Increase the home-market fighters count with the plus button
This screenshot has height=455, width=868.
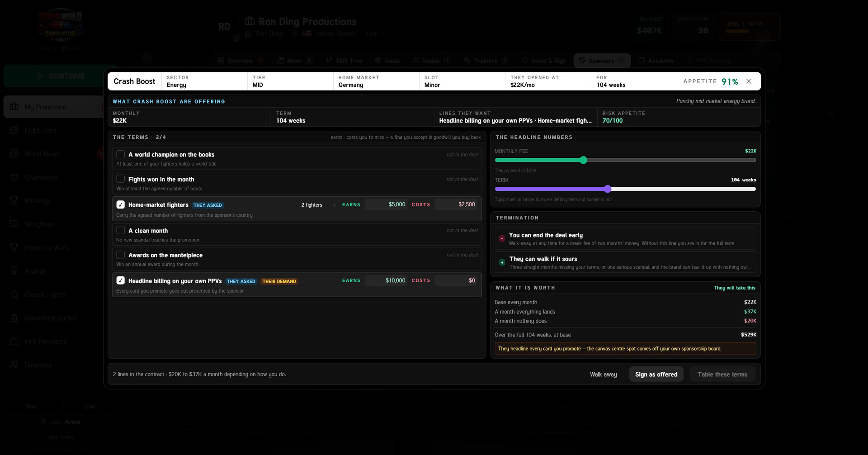click(x=334, y=205)
